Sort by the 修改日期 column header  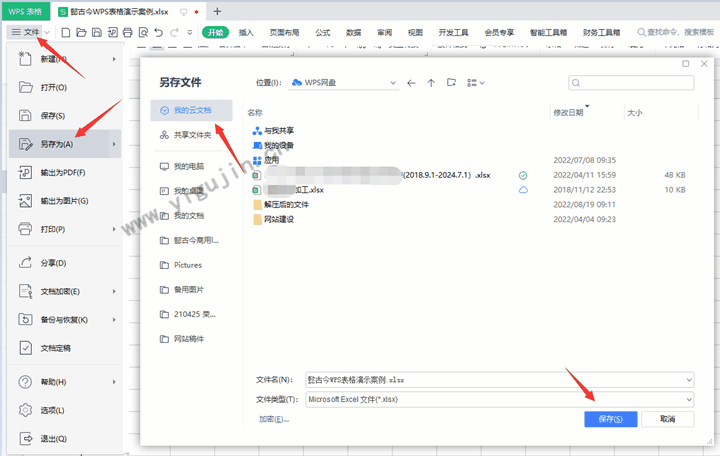coord(568,113)
